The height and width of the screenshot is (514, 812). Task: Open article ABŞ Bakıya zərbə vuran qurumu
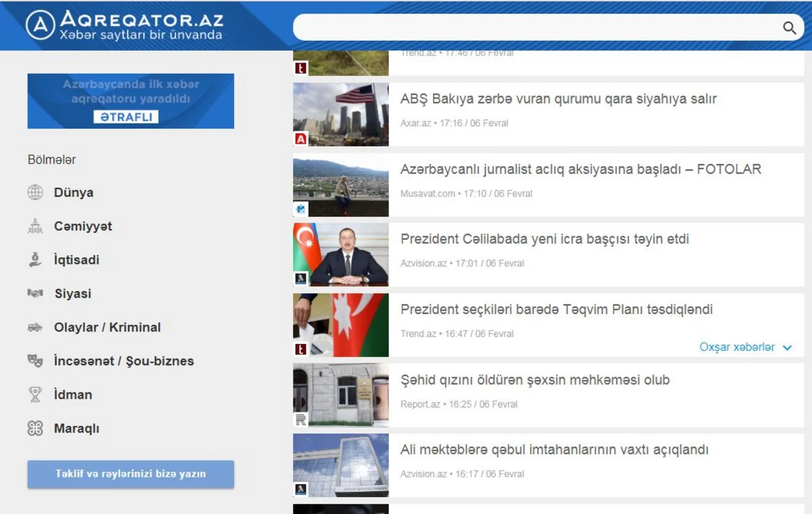click(558, 99)
